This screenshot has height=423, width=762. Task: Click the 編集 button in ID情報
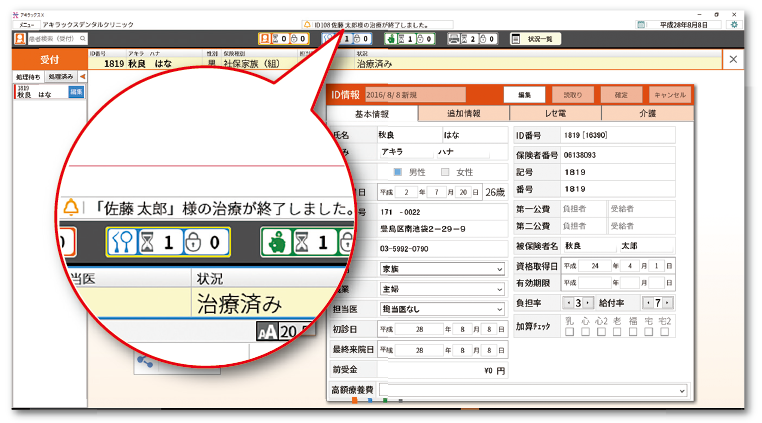pyautogui.click(x=524, y=94)
